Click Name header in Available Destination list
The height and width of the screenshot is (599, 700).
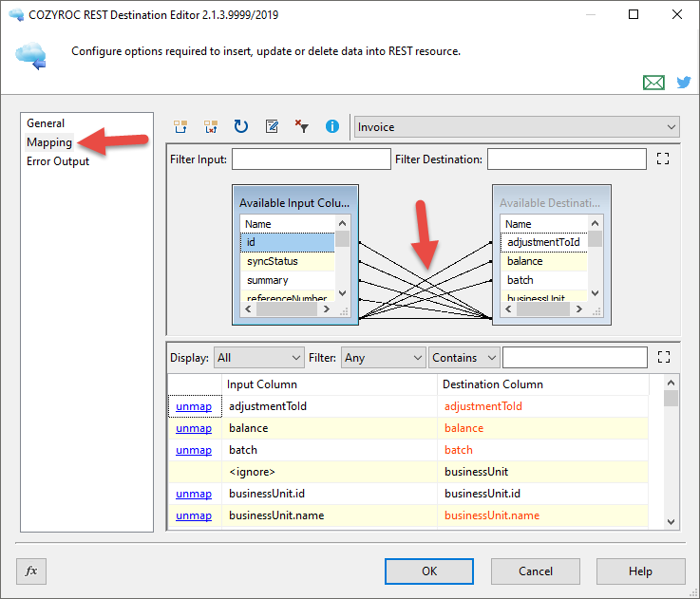[x=543, y=224]
